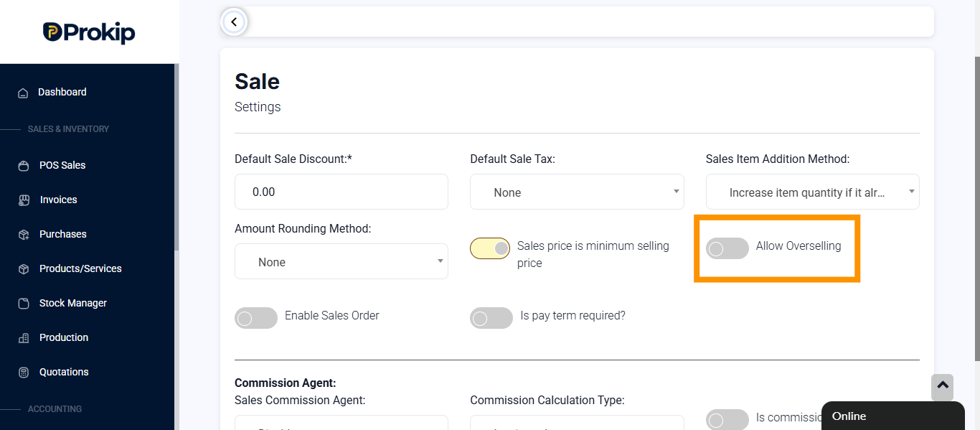Viewport: 980px width, 430px height.
Task: Open the Purchases menu entry
Action: tap(63, 234)
